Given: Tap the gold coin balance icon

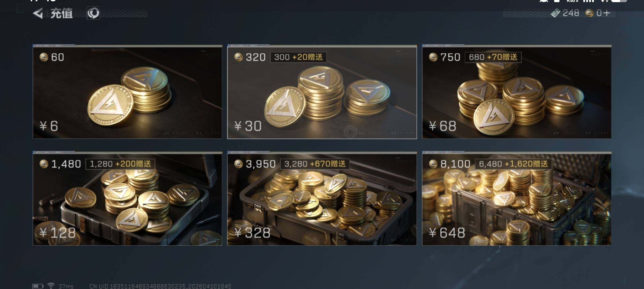Looking at the screenshot, I should tap(589, 13).
